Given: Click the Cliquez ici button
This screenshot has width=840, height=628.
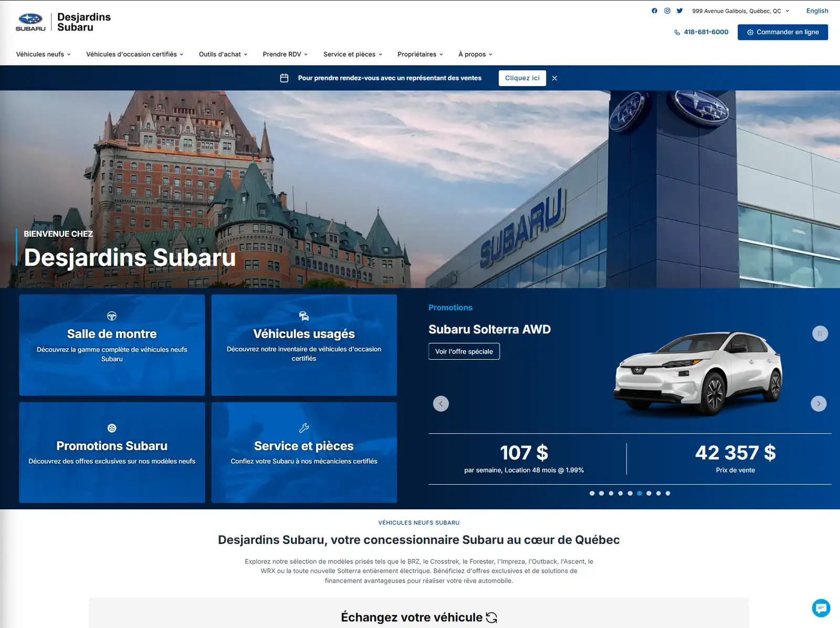Looking at the screenshot, I should (x=522, y=78).
